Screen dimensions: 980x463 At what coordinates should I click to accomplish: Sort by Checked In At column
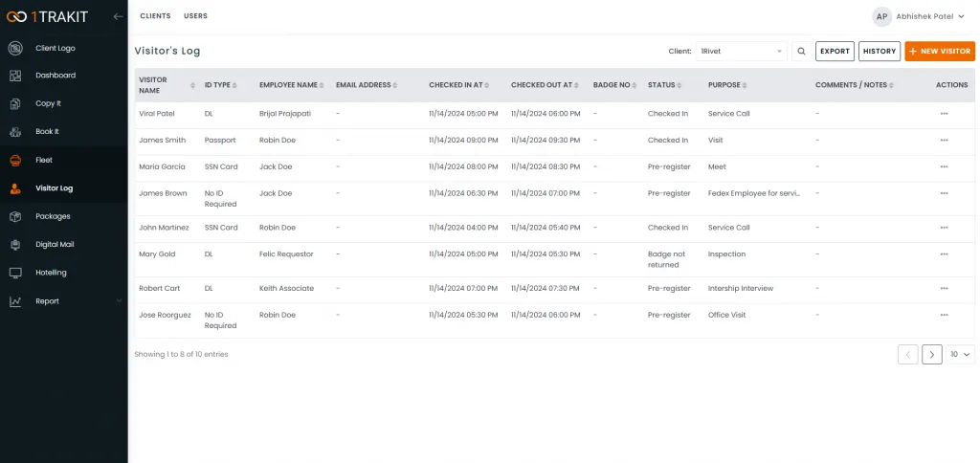click(x=487, y=85)
